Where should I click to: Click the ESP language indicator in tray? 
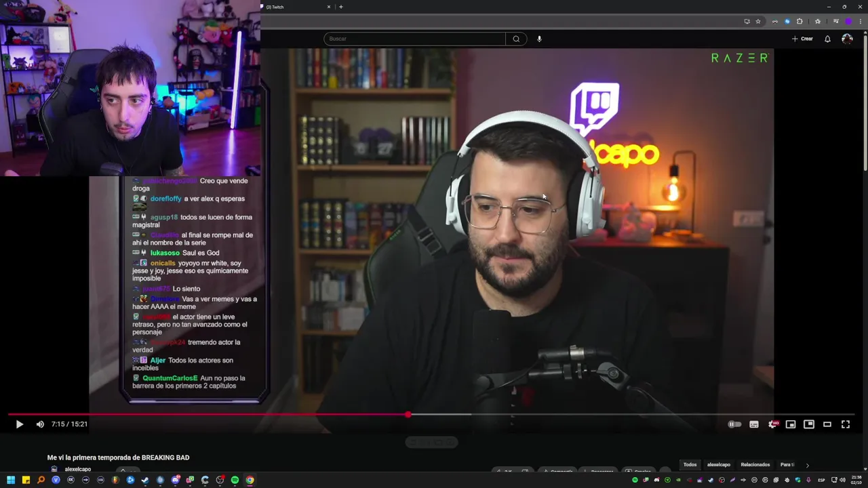point(821,480)
